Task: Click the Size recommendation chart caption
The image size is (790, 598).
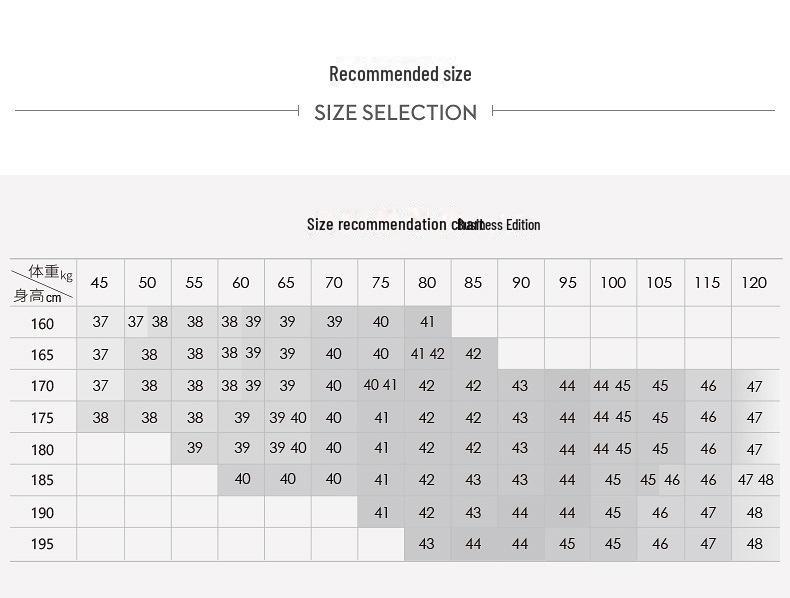Action: pos(423,224)
